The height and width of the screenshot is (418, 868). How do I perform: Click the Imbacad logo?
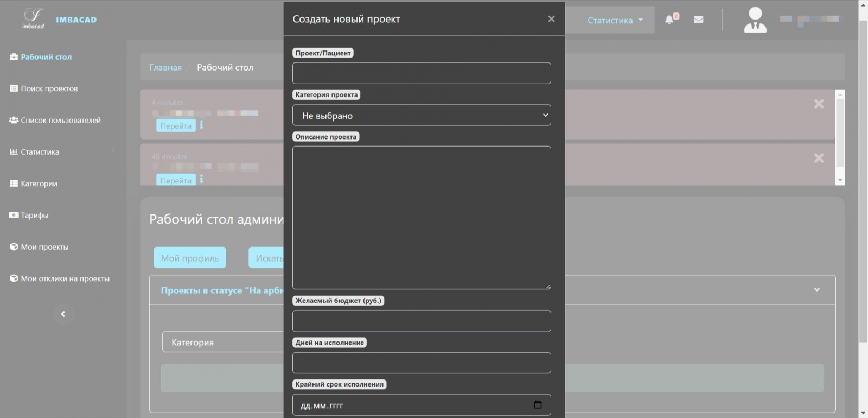[34, 19]
